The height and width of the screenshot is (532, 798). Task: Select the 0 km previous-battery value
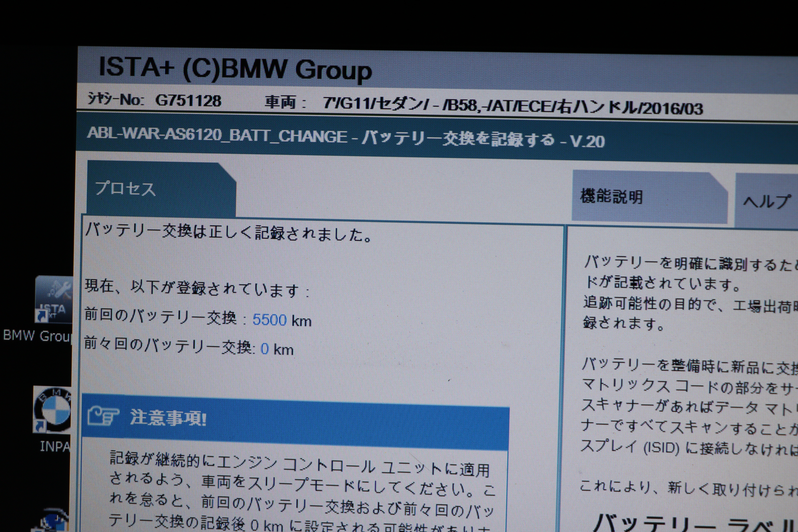click(x=265, y=349)
